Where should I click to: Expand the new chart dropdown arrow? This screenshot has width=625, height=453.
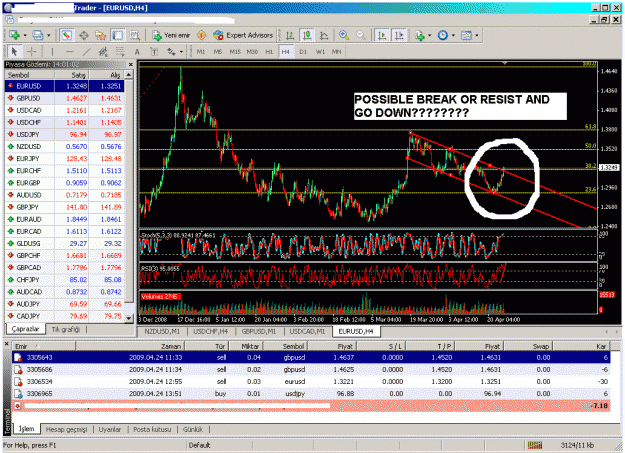[25, 35]
